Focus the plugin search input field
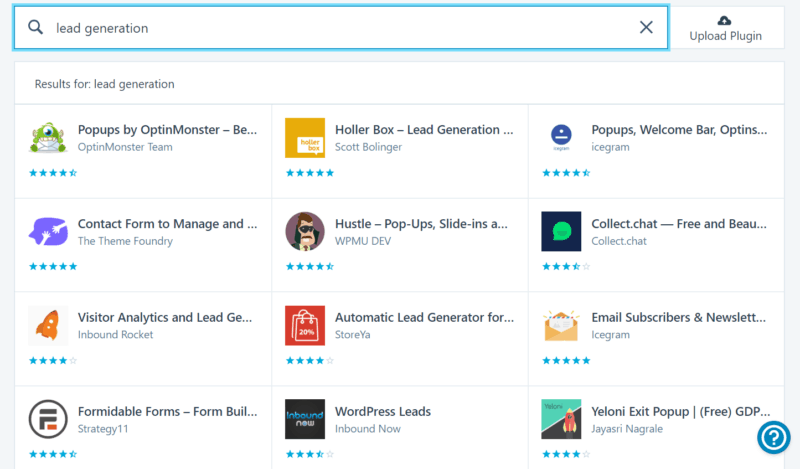 (x=341, y=28)
